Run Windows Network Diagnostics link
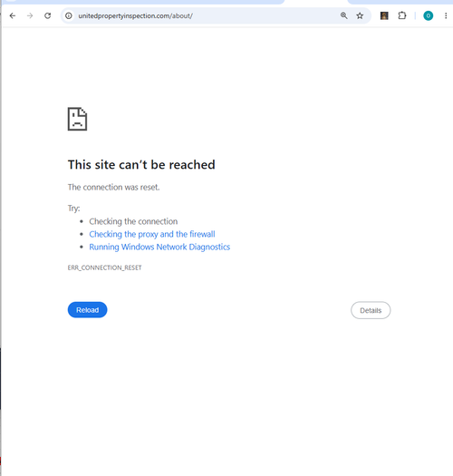Screen dimensions: 453x476 tap(159, 248)
